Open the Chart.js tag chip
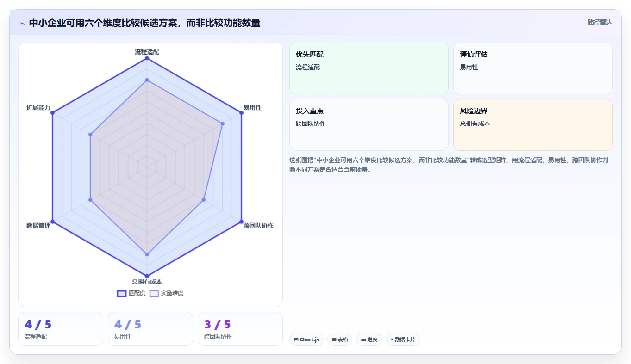Screen dimensions: 631x364 click(306, 339)
